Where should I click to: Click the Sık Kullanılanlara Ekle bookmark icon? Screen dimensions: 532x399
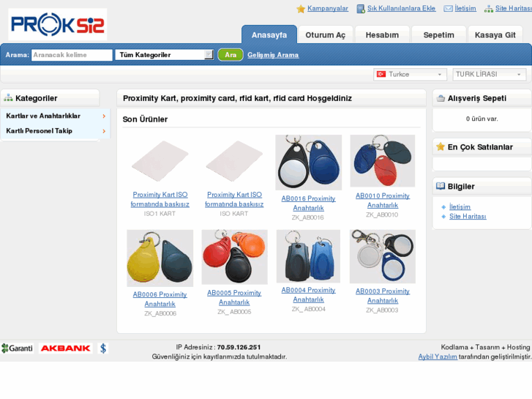point(361,9)
